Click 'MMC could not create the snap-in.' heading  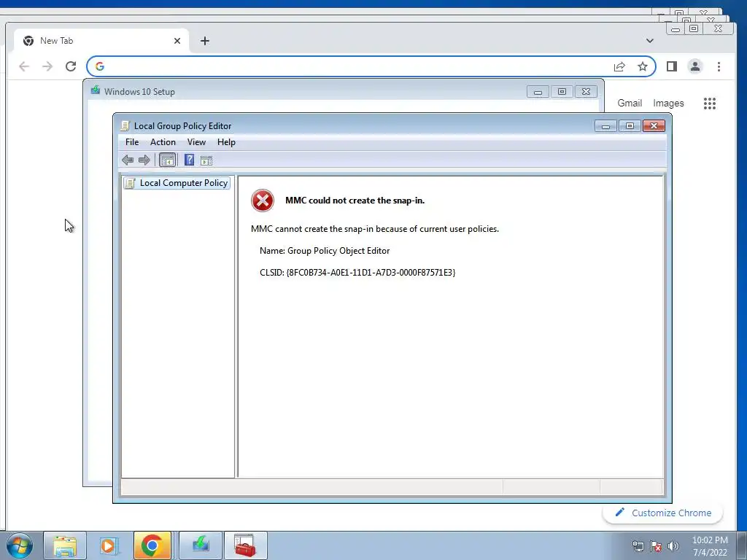tap(355, 201)
